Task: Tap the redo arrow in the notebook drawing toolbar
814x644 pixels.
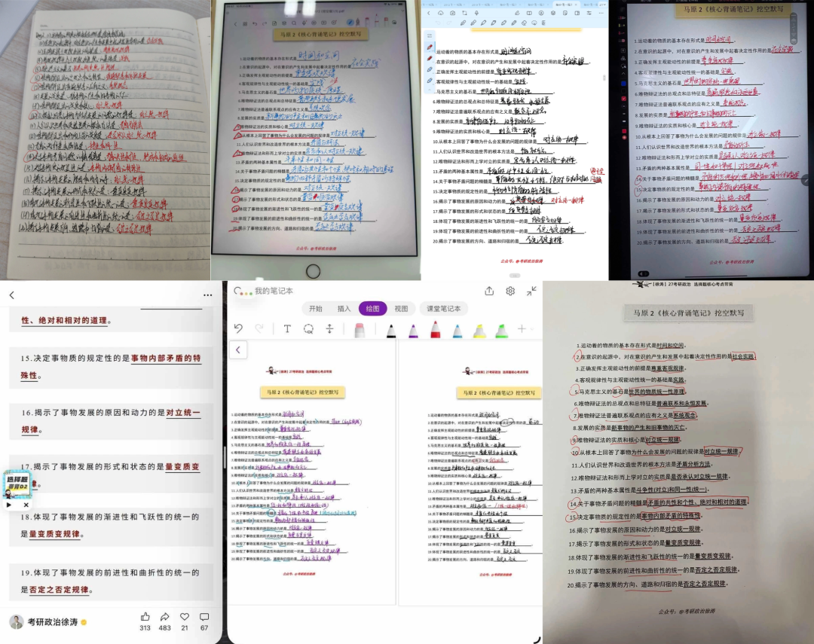Action: pos(259,328)
